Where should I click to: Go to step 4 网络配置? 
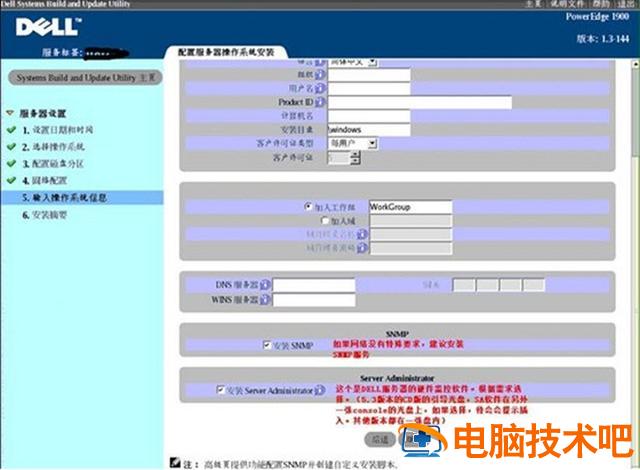pyautogui.click(x=44, y=180)
